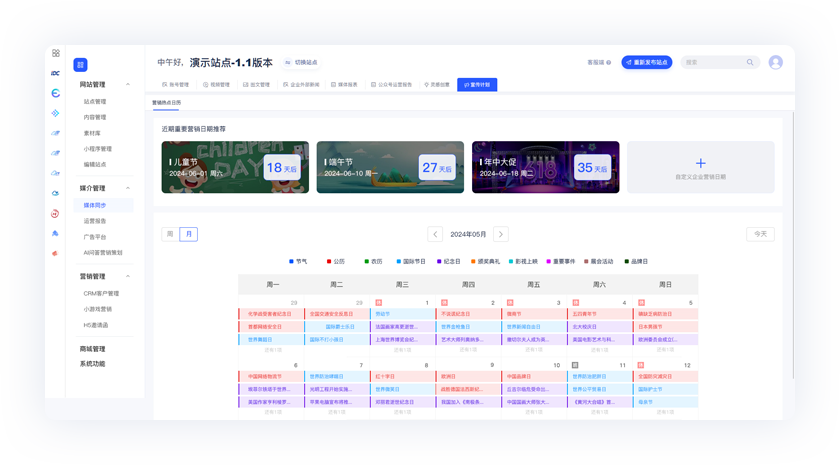Click the 今天 button
This screenshot has height=465, width=840.
click(760, 234)
